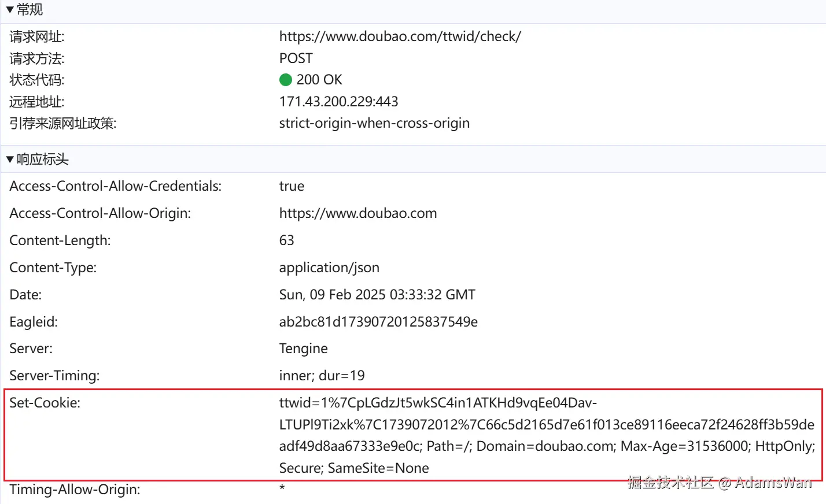826x504 pixels.
Task: Select the request URL https://www.doubao.com/ttwid/check/
Action: [x=400, y=36]
